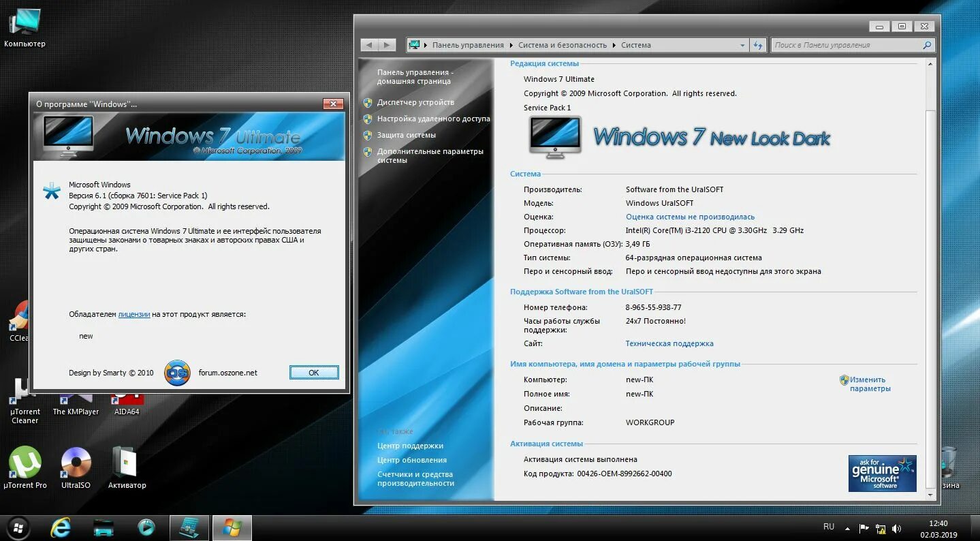Select the Windows 7 Ultimate edition text

tap(559, 79)
